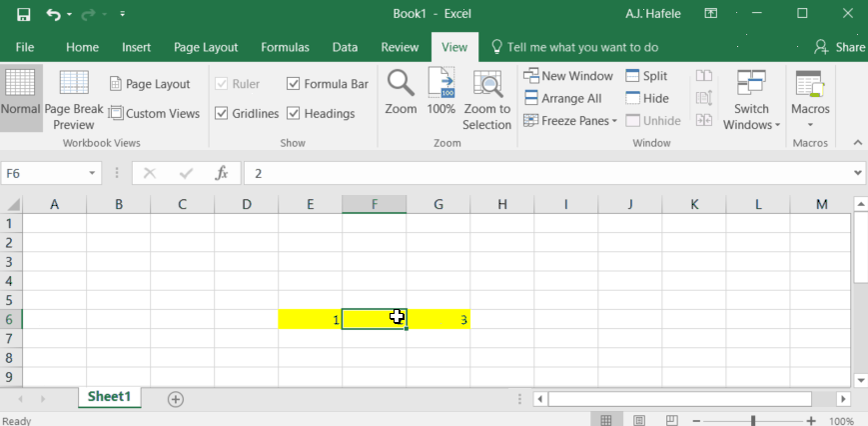The image size is (868, 426).
Task: Open the Macros dropdown
Action: pyautogui.click(x=810, y=100)
